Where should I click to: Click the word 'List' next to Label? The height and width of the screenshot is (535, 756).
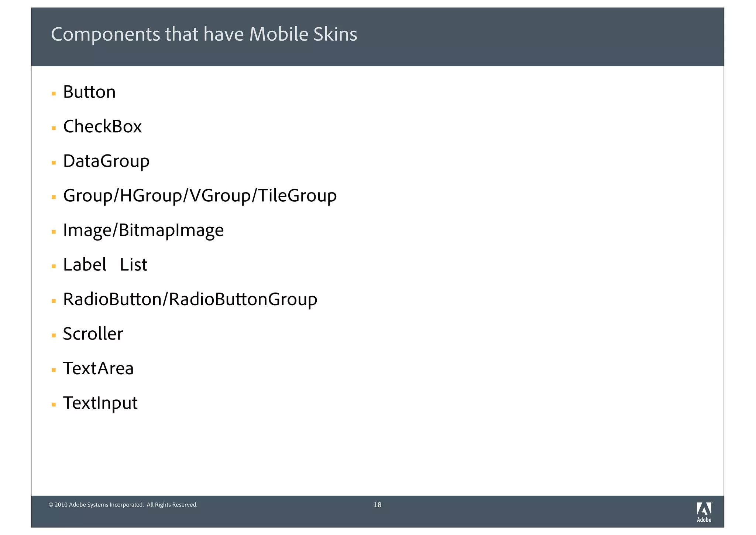[134, 265]
